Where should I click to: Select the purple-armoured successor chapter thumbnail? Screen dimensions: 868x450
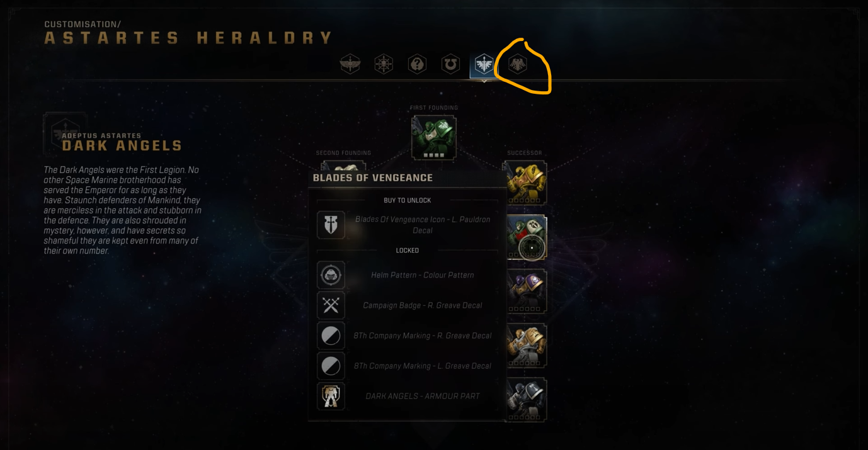(527, 291)
